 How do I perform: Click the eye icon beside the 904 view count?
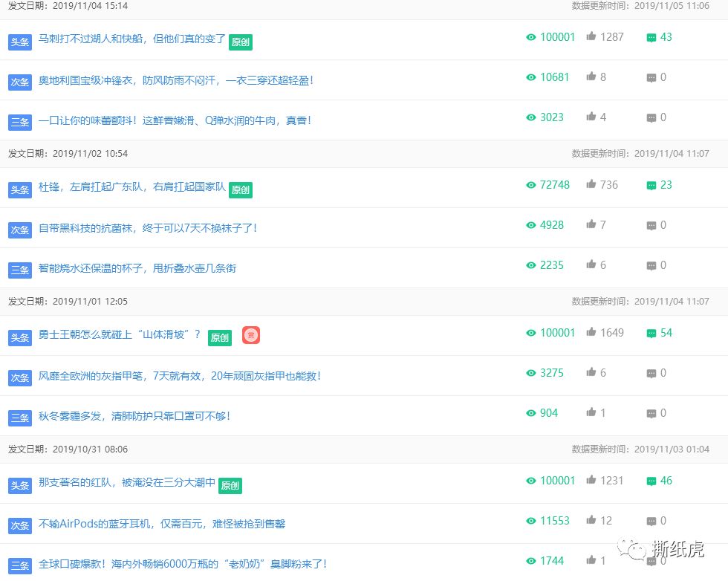[530, 413]
